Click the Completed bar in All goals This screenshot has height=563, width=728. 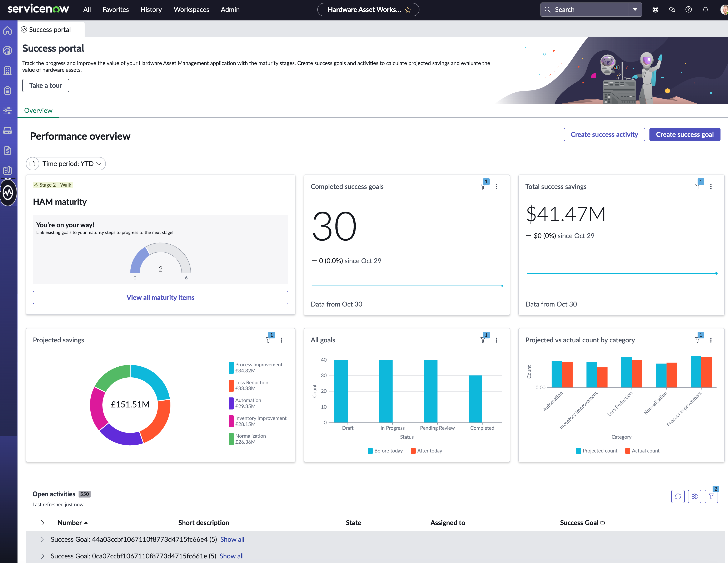pos(475,399)
